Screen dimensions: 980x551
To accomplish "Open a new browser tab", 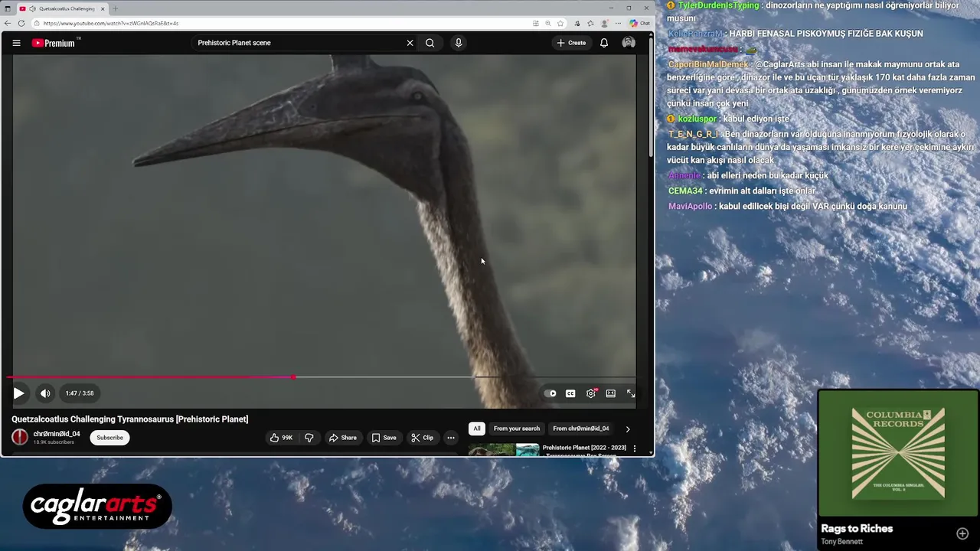I will 116,8.
